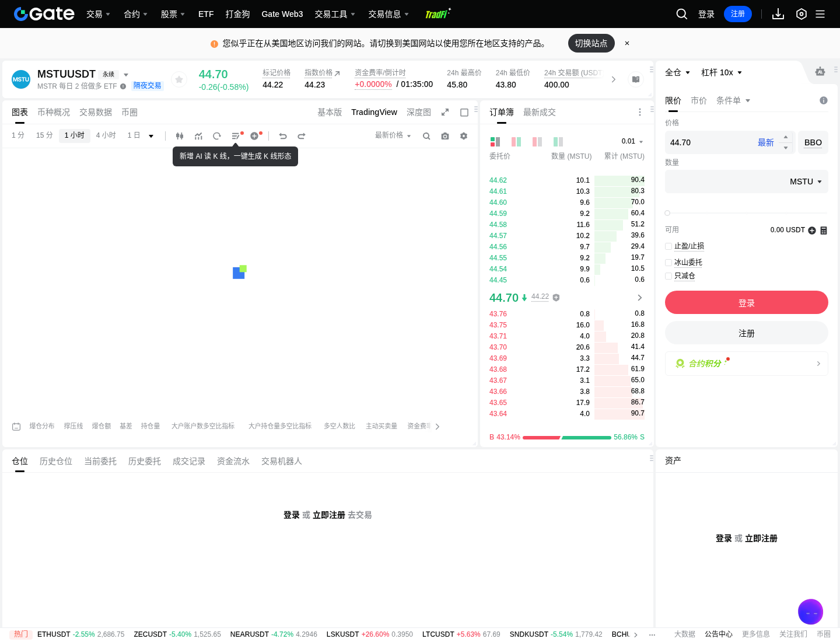Open the tutorial book icon near ticker stats

(x=636, y=79)
